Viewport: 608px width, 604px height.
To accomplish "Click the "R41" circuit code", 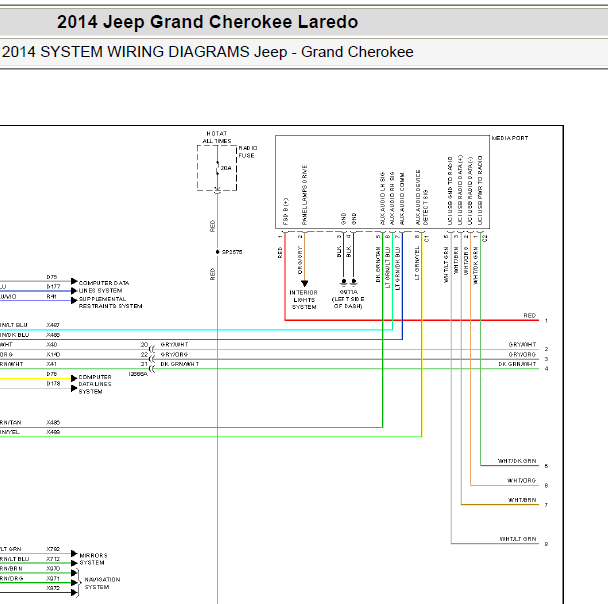I will pyautogui.click(x=52, y=297).
